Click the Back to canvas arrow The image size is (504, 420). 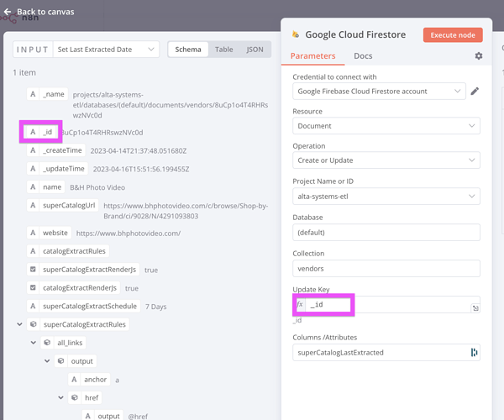(x=8, y=12)
